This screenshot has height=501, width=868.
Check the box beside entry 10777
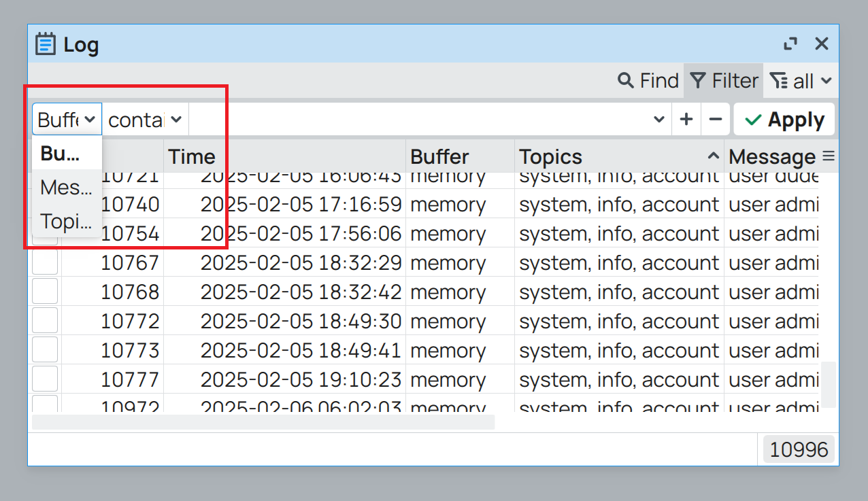(45, 379)
